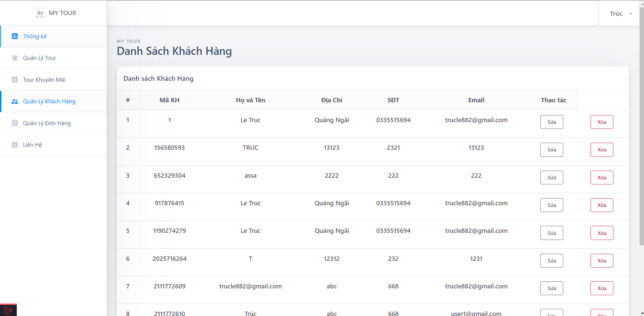Image resolution: width=644 pixels, height=316 pixels.
Task: Click Sửa for customer 156580593
Action: pyautogui.click(x=551, y=150)
